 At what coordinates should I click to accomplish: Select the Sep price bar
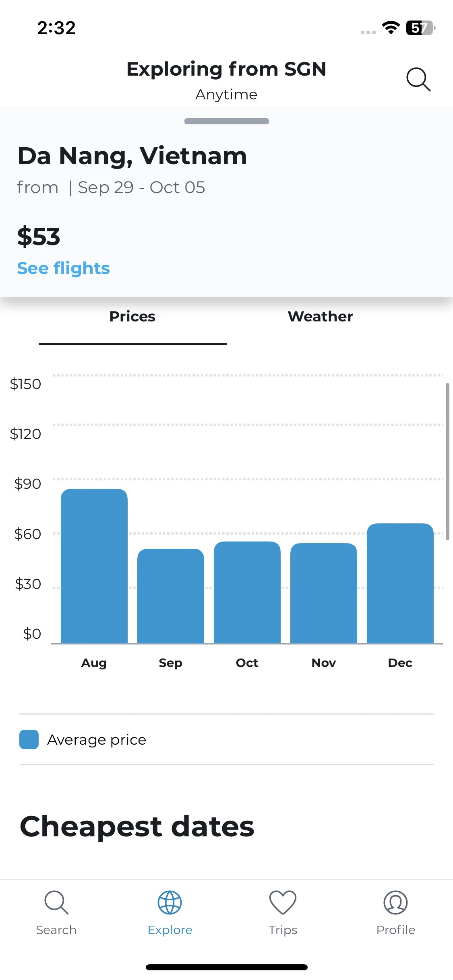[171, 596]
